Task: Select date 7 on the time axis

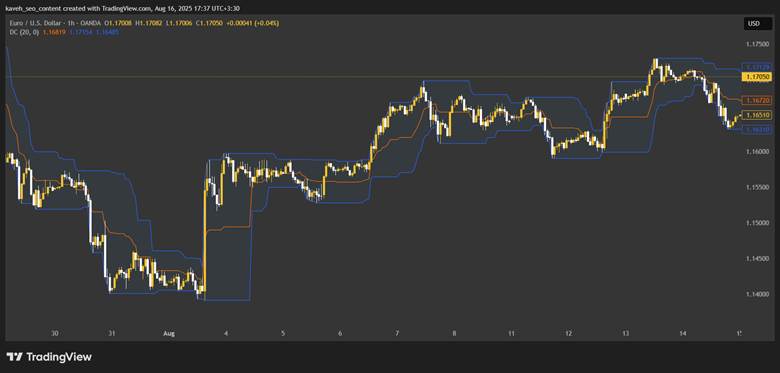Action: pos(397,334)
